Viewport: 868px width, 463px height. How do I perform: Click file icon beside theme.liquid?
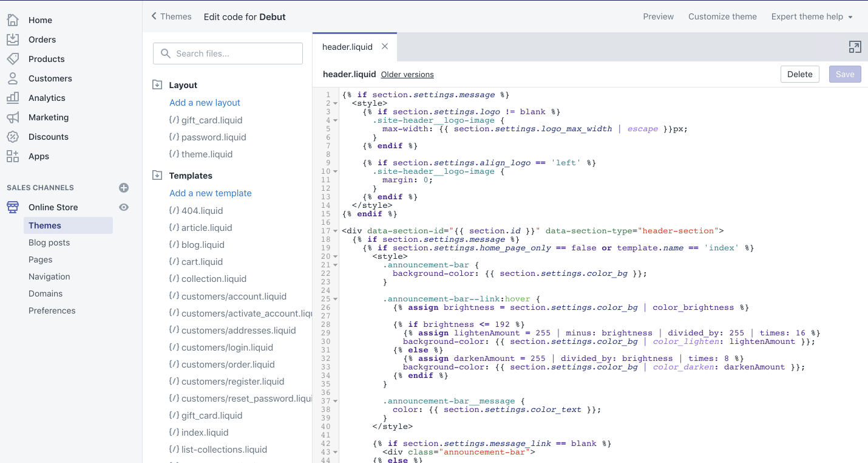point(174,154)
